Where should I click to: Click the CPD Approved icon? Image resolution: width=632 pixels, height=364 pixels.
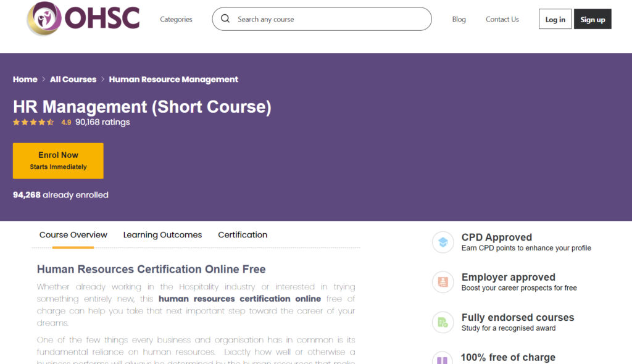tap(443, 242)
